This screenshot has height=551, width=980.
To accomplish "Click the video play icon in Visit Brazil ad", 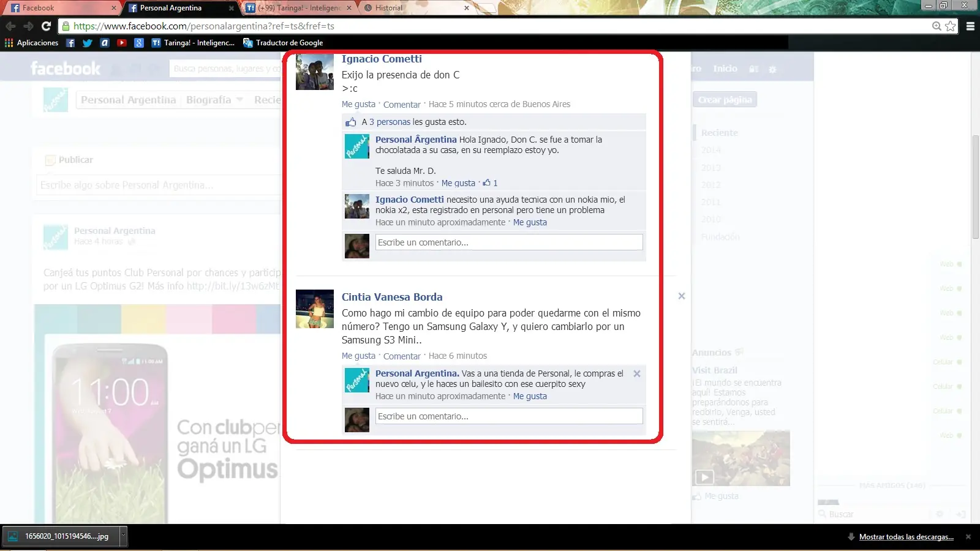I will [704, 477].
